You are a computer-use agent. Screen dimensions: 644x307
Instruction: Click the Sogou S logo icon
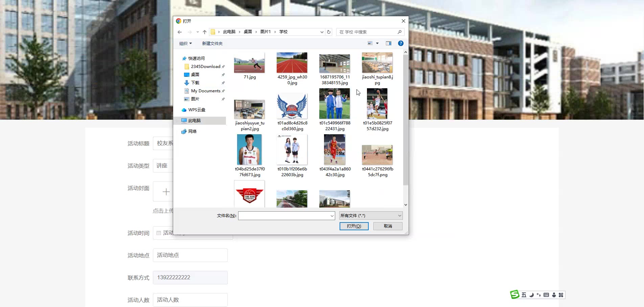pos(515,294)
